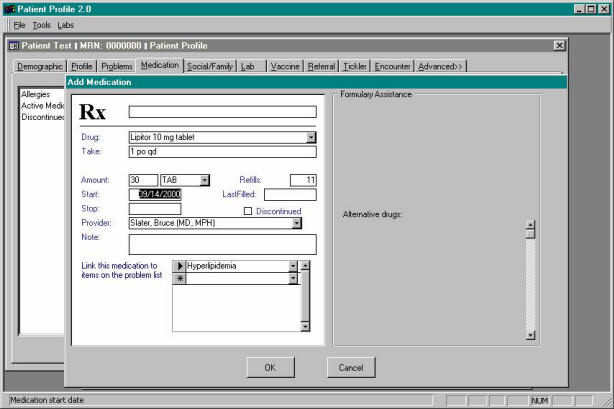Open the Drug dropdown showing Lipitor 10 mg

[x=311, y=138]
